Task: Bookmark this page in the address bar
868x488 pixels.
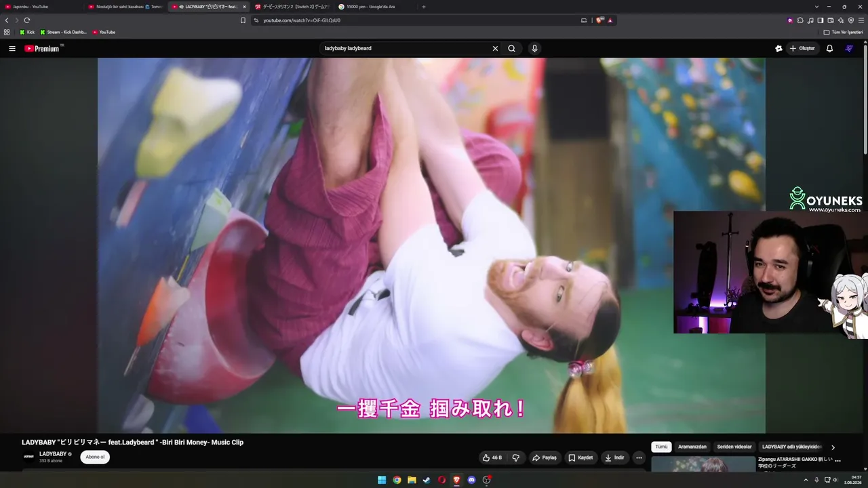Action: (243, 20)
